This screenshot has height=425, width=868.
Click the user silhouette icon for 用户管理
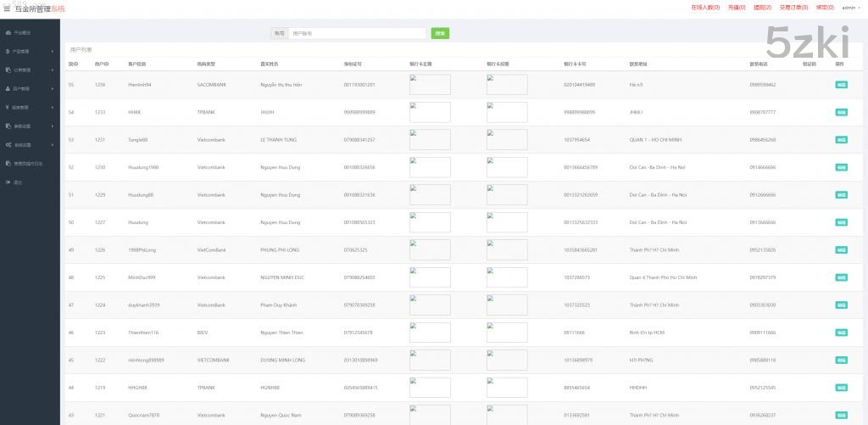click(8, 88)
